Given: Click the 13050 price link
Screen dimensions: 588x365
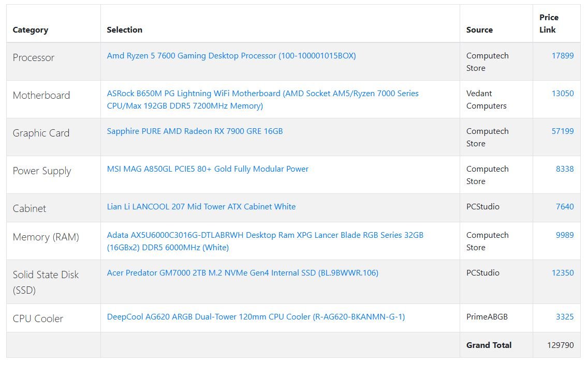Looking at the screenshot, I should tap(563, 94).
